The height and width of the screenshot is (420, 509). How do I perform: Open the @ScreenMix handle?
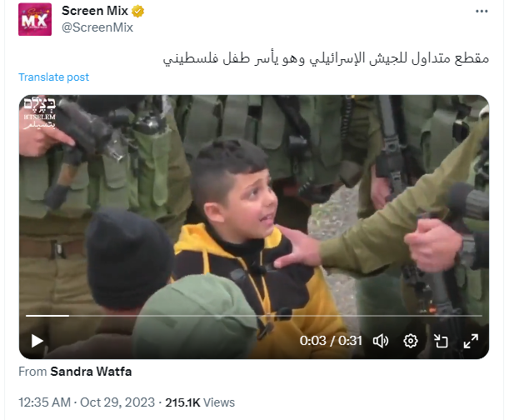(97, 27)
